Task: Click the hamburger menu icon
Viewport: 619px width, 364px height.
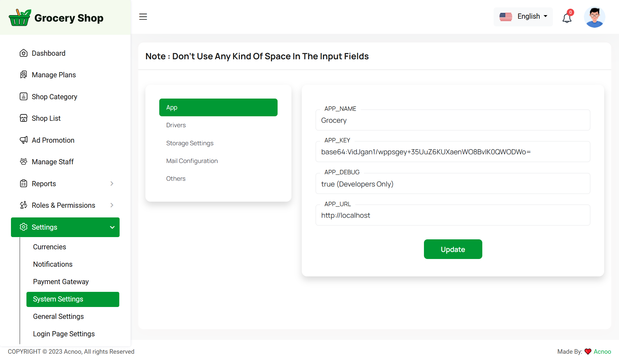Action: click(143, 17)
